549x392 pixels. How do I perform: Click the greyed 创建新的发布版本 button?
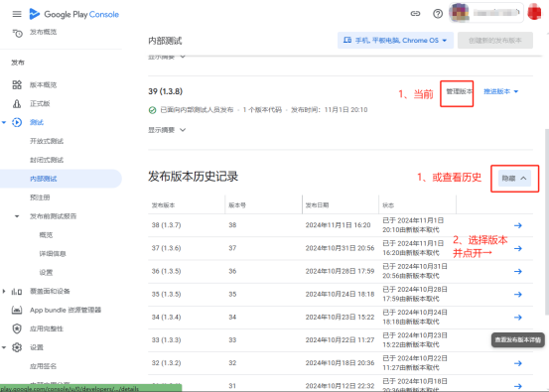click(495, 41)
